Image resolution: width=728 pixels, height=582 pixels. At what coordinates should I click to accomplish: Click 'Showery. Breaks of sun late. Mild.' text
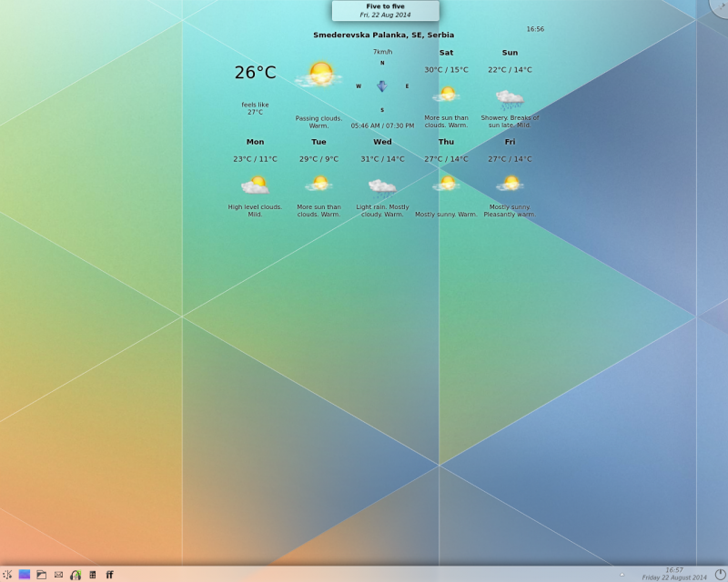point(510,121)
